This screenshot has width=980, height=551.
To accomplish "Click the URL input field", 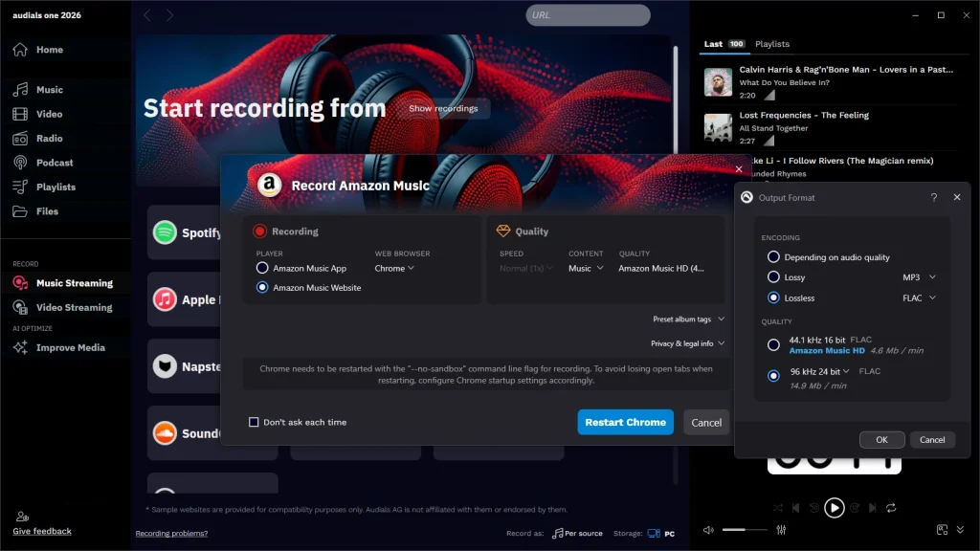I will pyautogui.click(x=588, y=15).
